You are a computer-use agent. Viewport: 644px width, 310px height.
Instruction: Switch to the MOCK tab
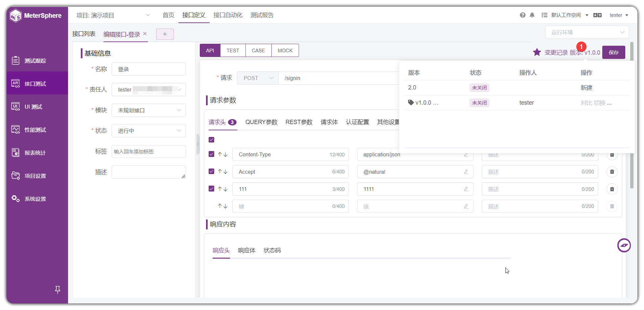285,50
